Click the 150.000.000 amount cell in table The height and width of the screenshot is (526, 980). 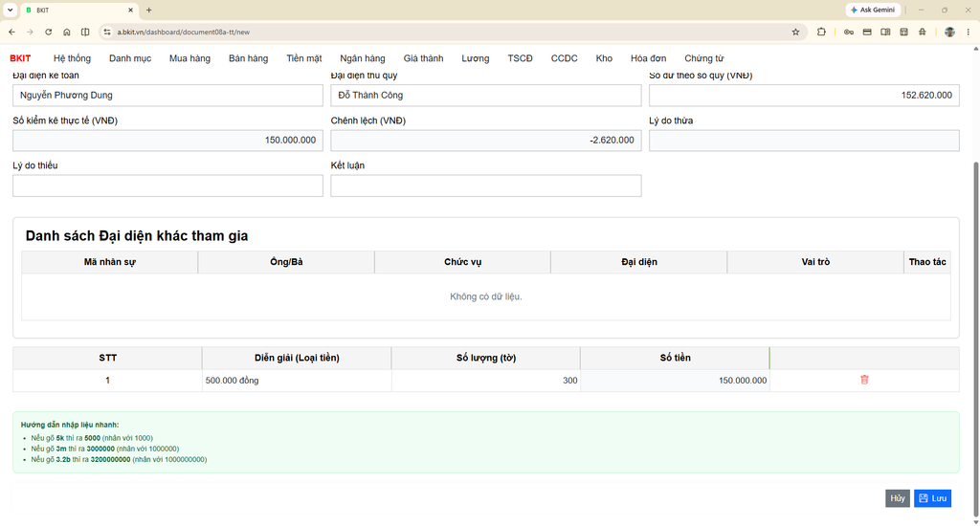tap(675, 381)
